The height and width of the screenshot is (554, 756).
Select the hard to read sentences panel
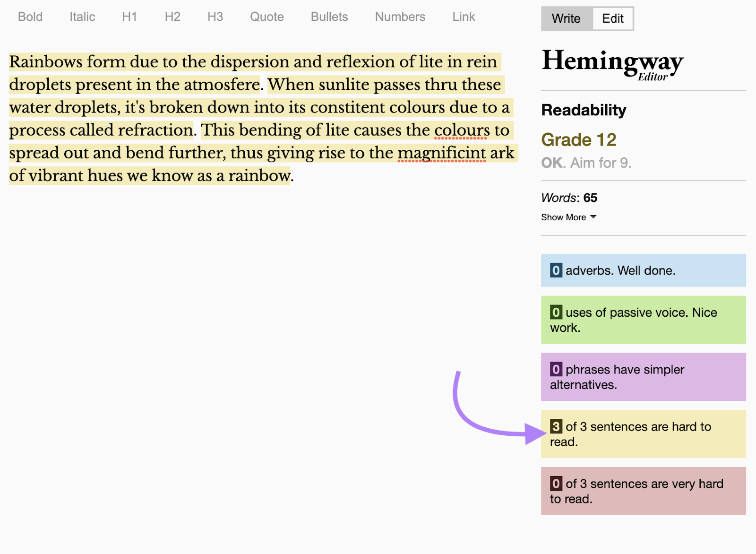coord(644,434)
